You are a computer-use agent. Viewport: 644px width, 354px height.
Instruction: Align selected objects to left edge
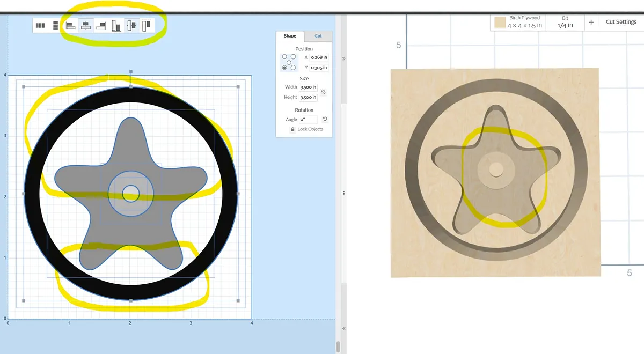[71, 25]
